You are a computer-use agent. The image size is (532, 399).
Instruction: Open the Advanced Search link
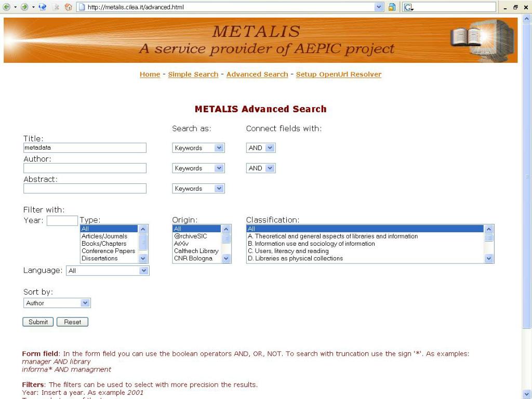(257, 74)
